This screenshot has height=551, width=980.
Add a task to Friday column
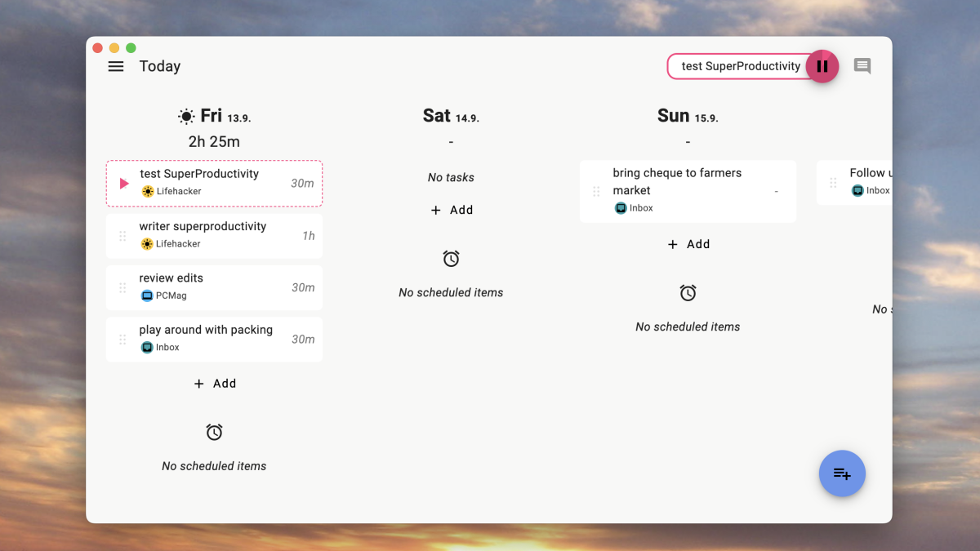click(215, 384)
